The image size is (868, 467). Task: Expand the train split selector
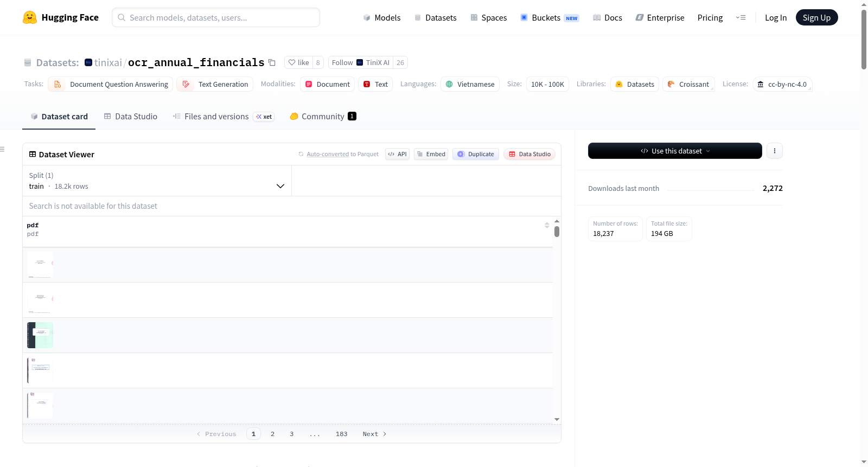click(157, 181)
